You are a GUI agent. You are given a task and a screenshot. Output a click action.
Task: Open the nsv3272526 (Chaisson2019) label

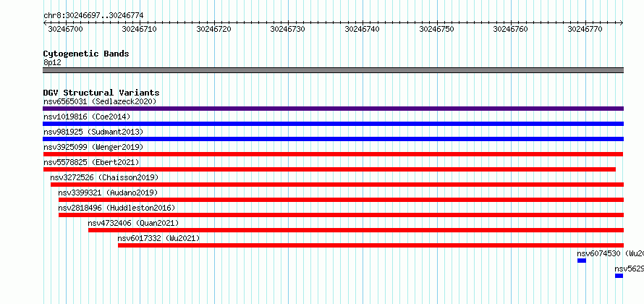click(104, 177)
